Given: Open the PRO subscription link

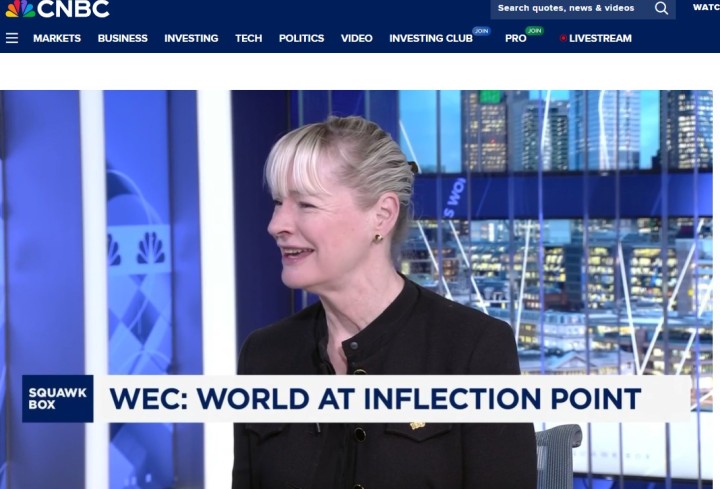Looking at the screenshot, I should click(x=515, y=38).
